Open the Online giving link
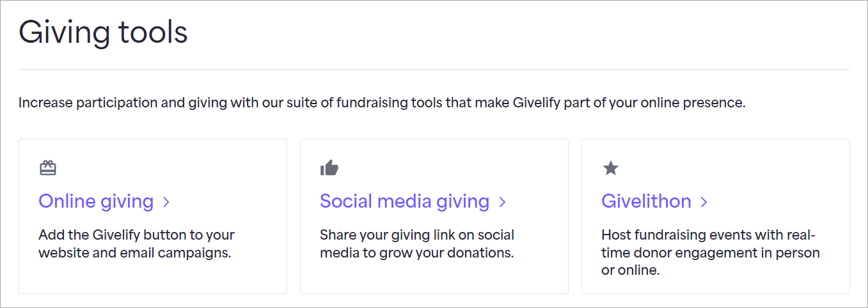 click(x=96, y=201)
